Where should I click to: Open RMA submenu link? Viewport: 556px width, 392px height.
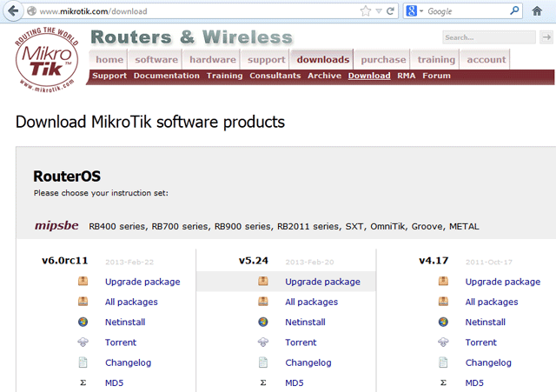pos(406,76)
